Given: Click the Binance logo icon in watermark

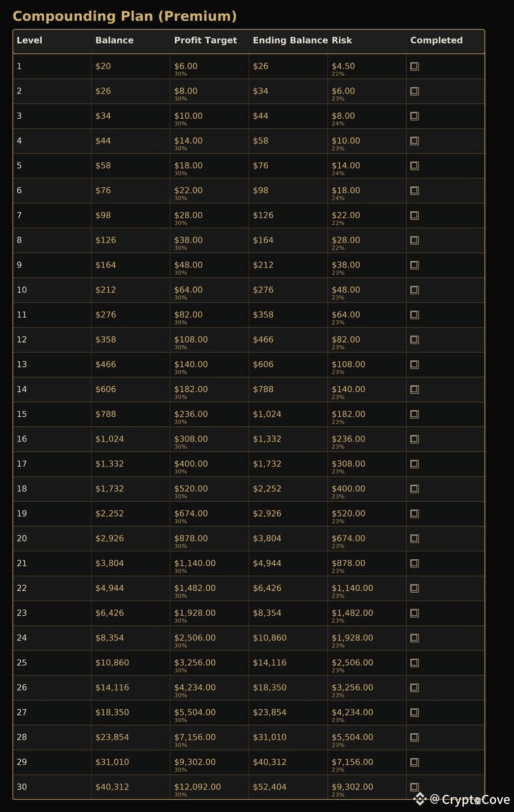Looking at the screenshot, I should (420, 799).
